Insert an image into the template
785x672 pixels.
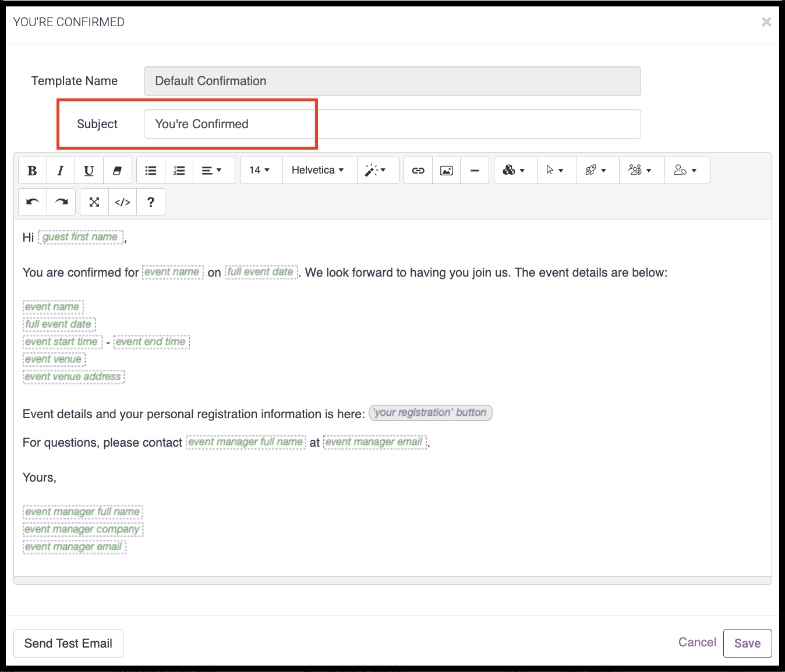click(445, 170)
